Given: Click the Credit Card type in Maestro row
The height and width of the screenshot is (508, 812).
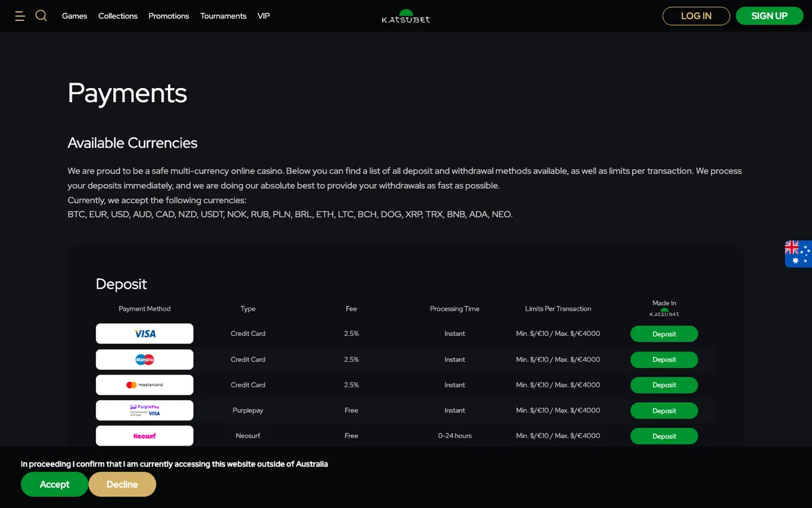Looking at the screenshot, I should tap(248, 360).
